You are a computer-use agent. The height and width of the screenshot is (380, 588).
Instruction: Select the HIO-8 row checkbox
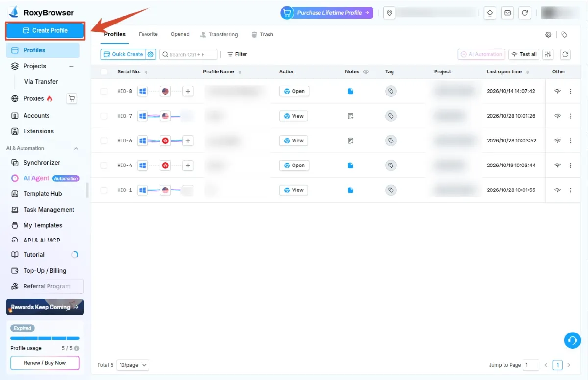(104, 91)
